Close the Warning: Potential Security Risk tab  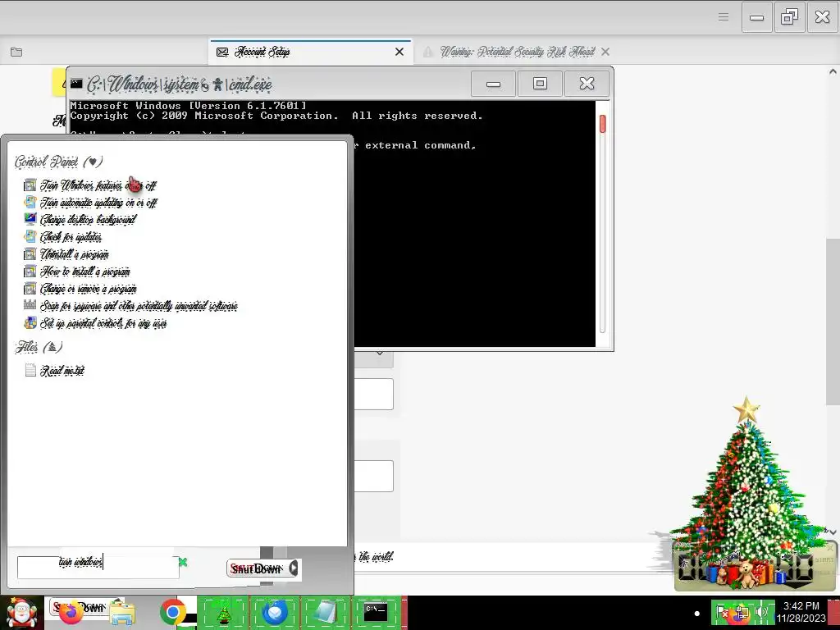pos(605,52)
